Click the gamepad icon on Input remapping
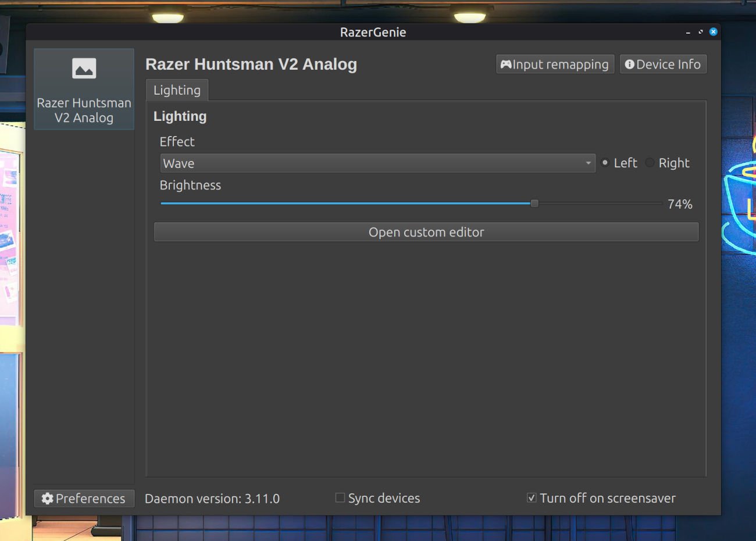 click(x=505, y=64)
